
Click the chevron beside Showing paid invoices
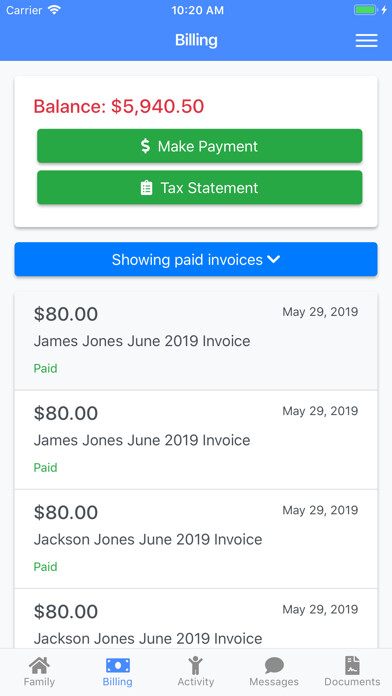[x=274, y=259]
